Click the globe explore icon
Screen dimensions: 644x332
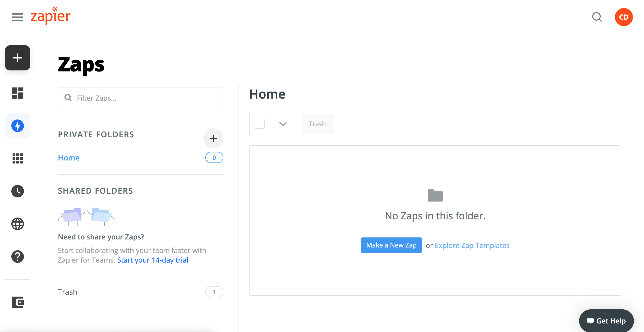click(x=17, y=224)
